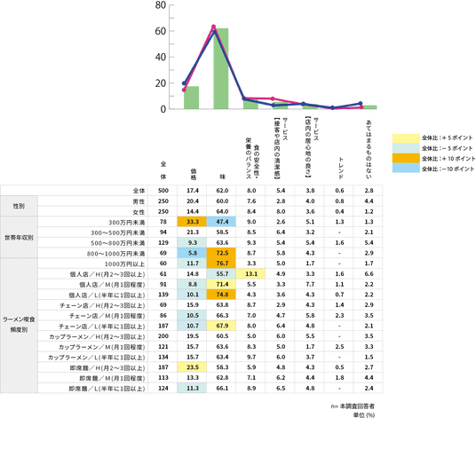
Task: Click the 300万円未満 row label
Action: [127, 223]
